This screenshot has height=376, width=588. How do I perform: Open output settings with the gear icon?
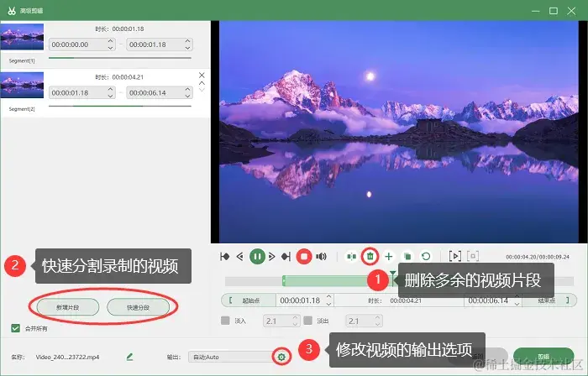point(281,357)
